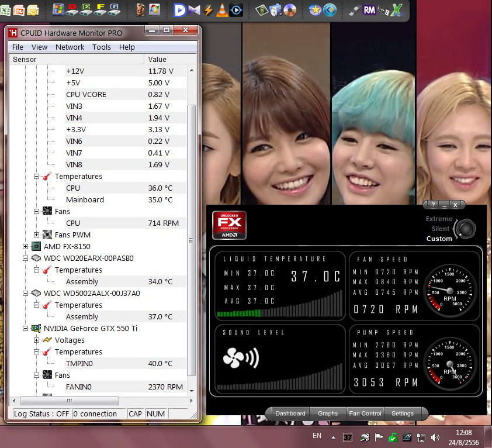Open drive D from the dock
The height and width of the screenshot is (448, 492).
tap(72, 10)
